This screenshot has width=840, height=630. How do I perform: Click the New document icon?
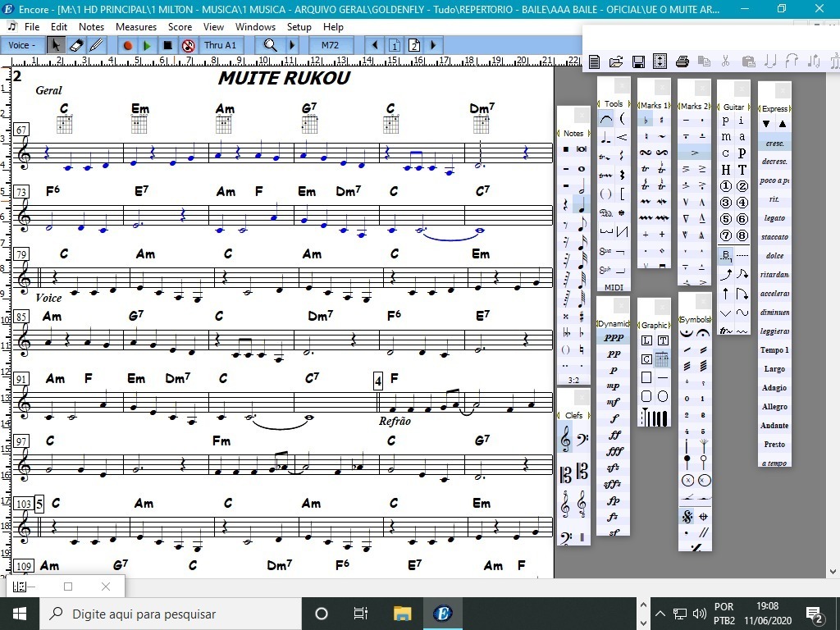click(x=594, y=62)
